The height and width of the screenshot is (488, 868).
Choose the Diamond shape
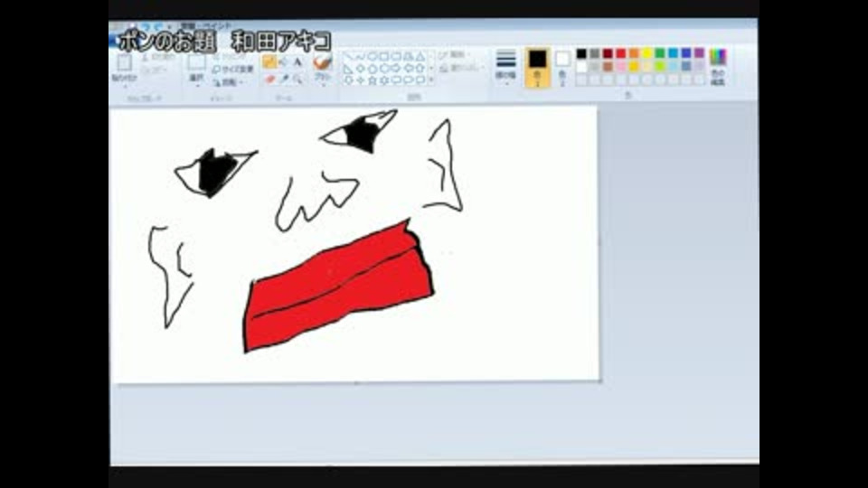[x=361, y=69]
